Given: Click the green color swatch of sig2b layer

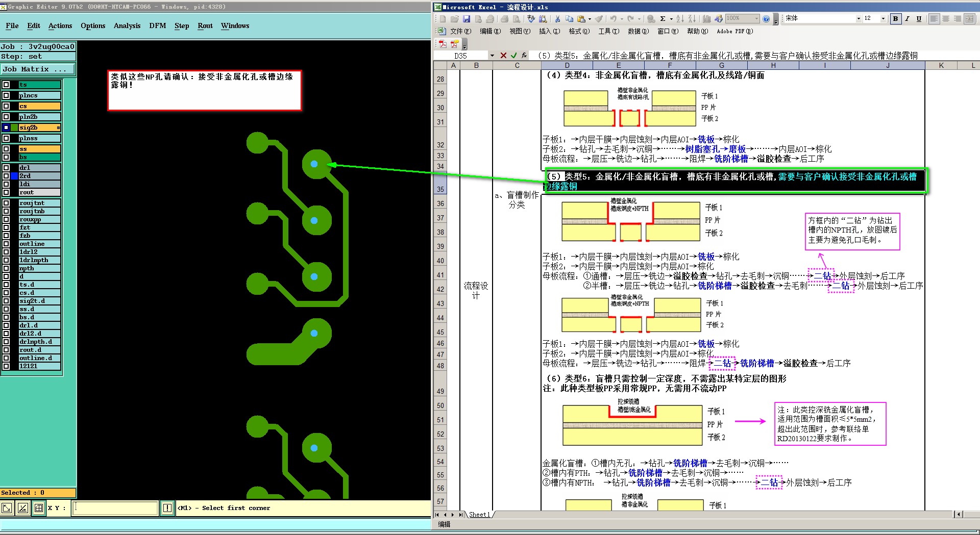Looking at the screenshot, I should coord(14,128).
